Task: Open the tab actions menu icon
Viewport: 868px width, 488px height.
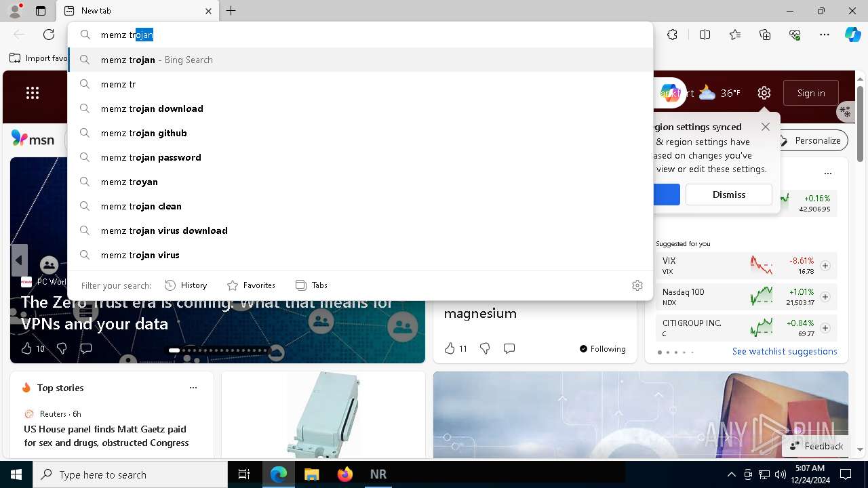Action: [x=41, y=11]
